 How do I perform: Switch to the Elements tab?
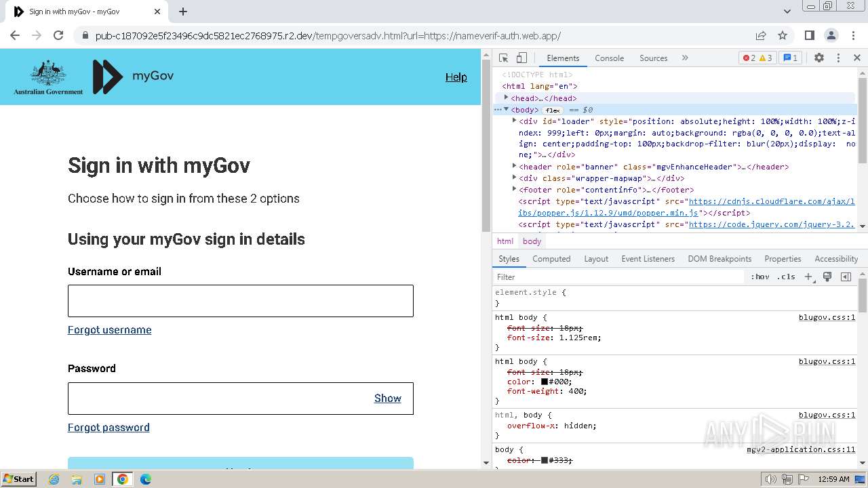[x=563, y=58]
